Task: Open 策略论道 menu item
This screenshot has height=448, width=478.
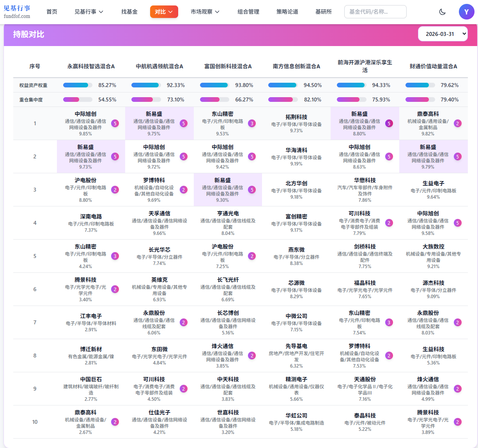Action: coord(287,12)
